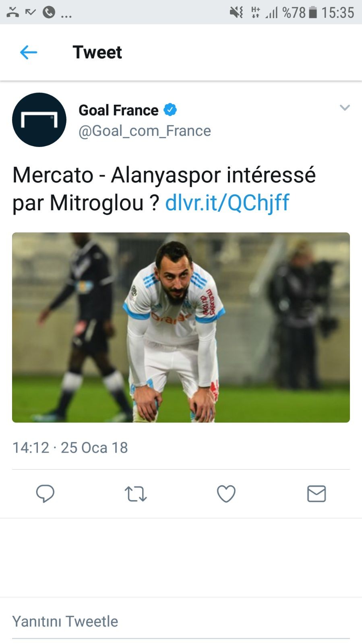
Task: Like the tweet with heart icon
Action: (x=226, y=494)
